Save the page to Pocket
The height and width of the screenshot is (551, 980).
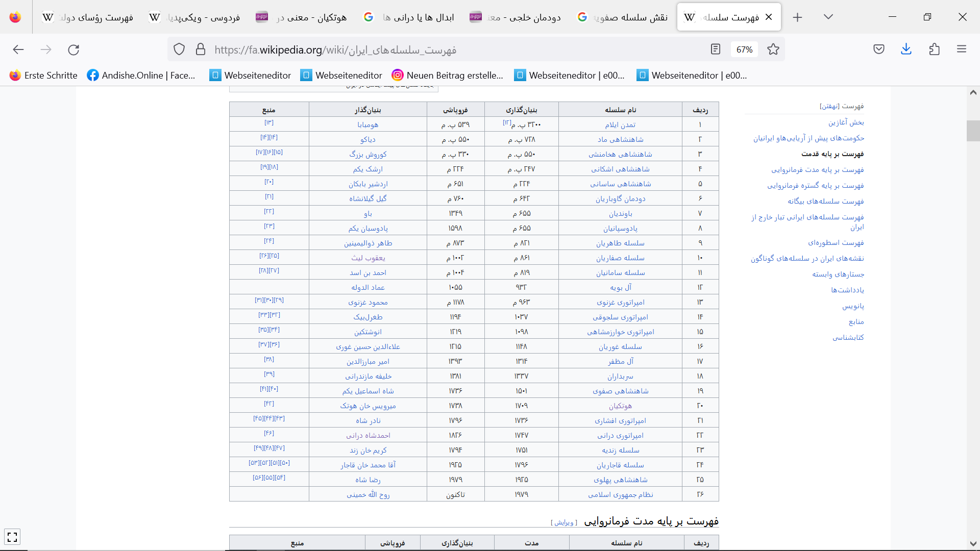[878, 49]
